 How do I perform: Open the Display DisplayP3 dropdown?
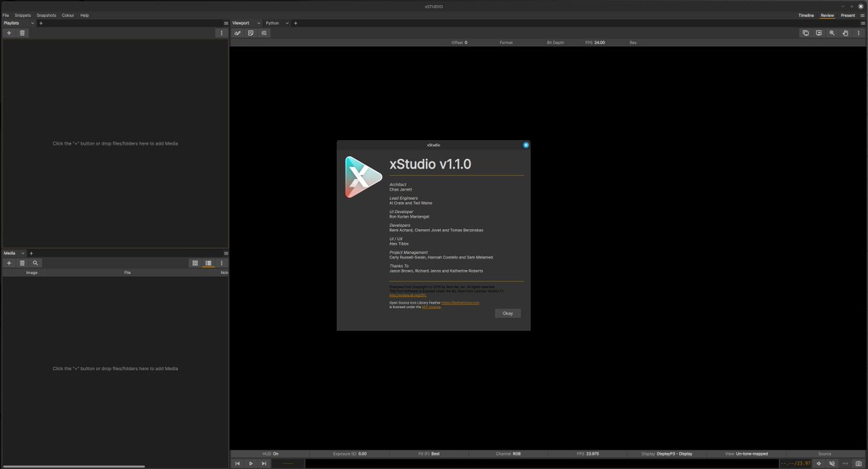pos(667,454)
